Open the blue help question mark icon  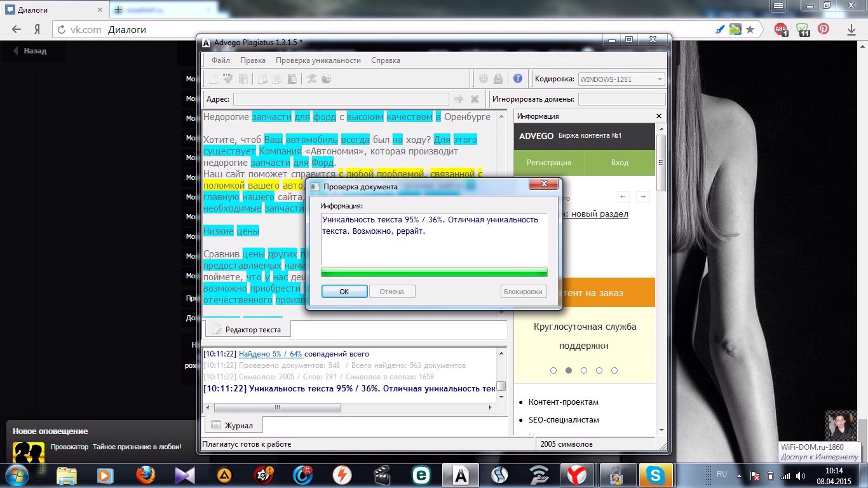coord(518,79)
